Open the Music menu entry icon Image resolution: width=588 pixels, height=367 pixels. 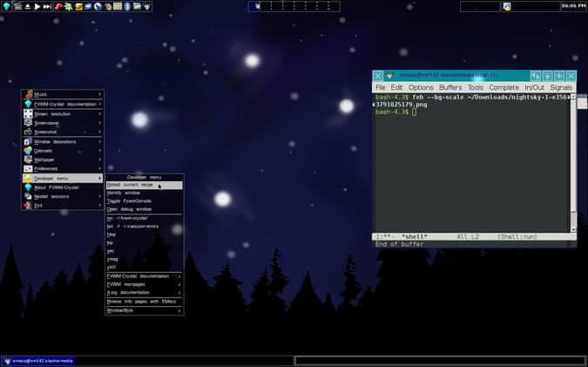click(28, 94)
